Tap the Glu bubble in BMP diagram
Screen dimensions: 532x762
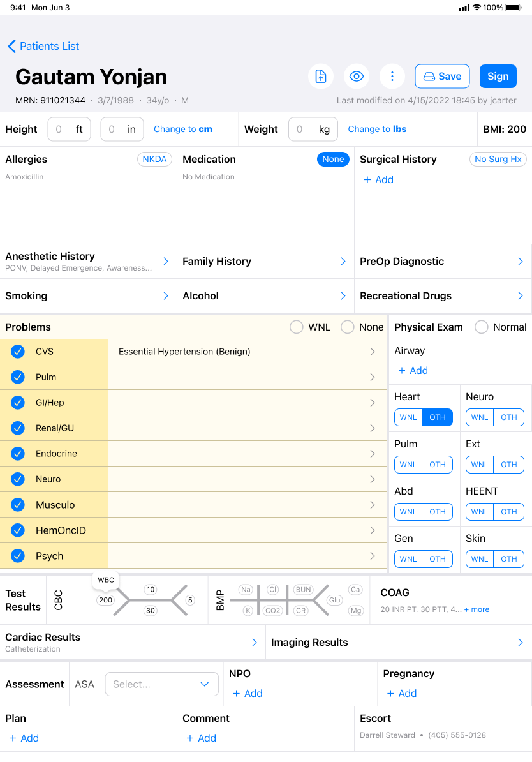[334, 600]
